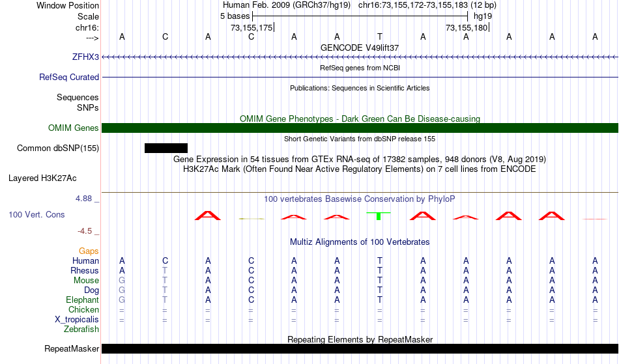Click the SNPs publications track label
Viewport: 619px width, 364px height.
click(88, 107)
